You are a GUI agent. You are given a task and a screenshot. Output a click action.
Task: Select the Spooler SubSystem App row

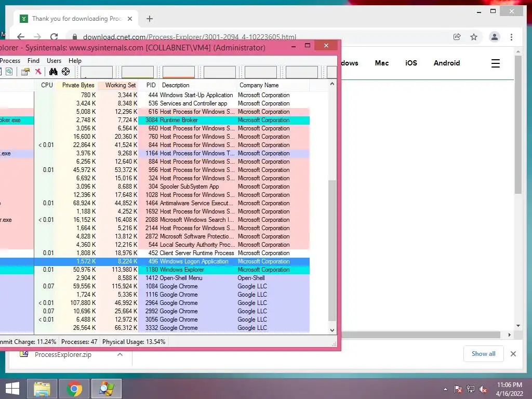click(155, 187)
